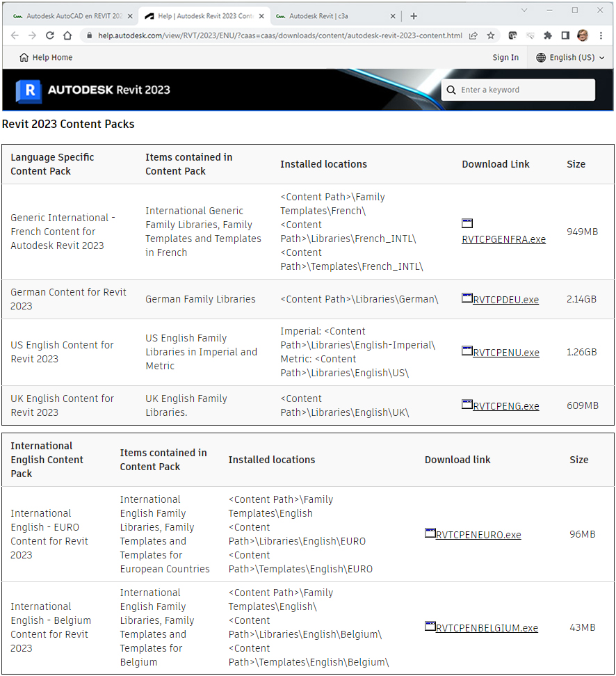Select the Help Autodesk Revit 2023 Content tab
Viewport: 616px width, 676px height.
pyautogui.click(x=204, y=16)
